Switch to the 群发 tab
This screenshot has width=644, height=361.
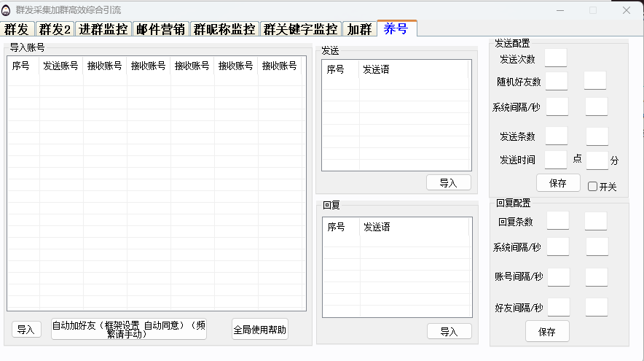coord(17,29)
